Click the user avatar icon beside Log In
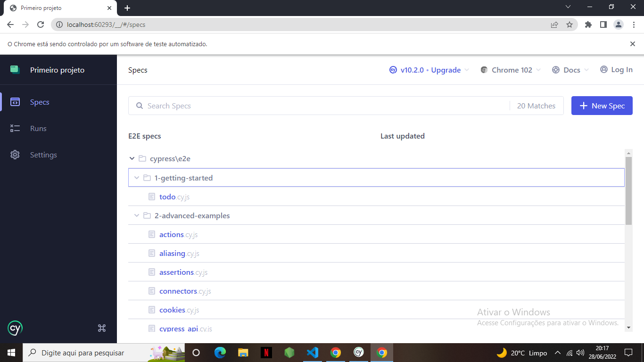 [x=604, y=69]
